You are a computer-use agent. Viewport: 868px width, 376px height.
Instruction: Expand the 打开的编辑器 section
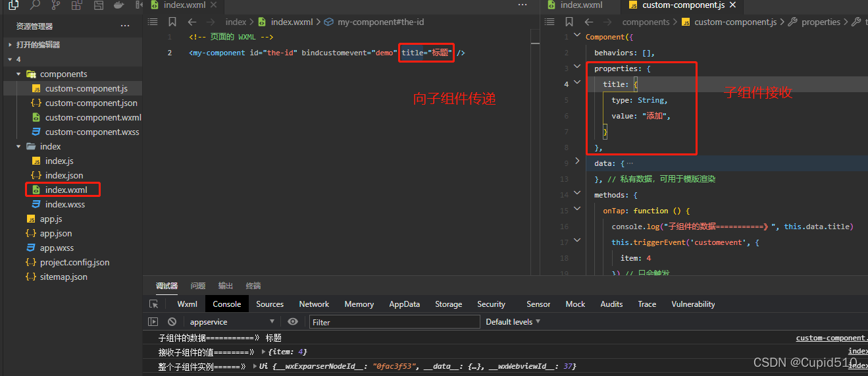tap(38, 45)
